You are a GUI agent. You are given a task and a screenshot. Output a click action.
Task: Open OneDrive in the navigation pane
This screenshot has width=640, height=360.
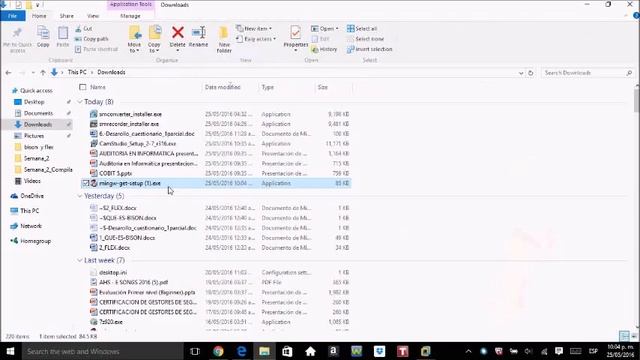27,196
